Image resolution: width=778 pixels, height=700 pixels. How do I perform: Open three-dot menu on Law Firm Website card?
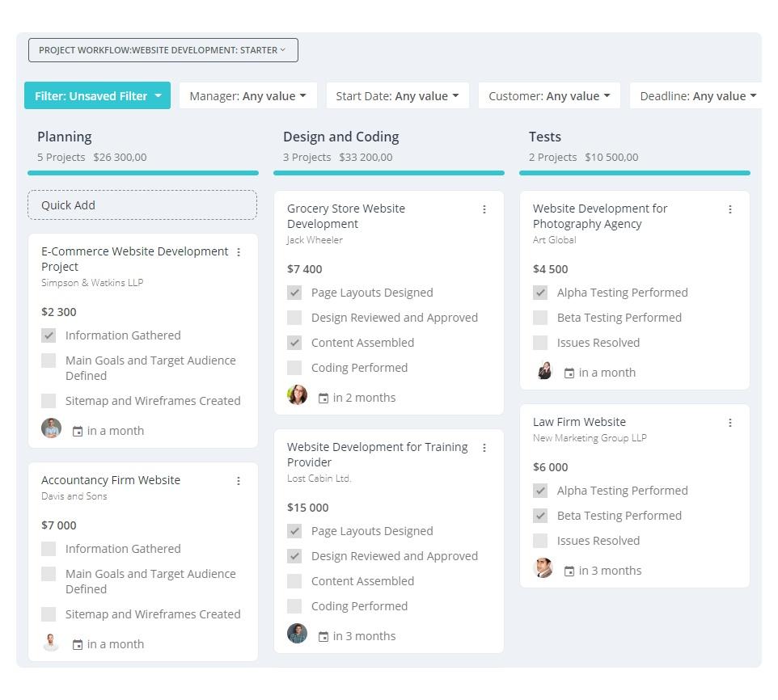pos(729,423)
